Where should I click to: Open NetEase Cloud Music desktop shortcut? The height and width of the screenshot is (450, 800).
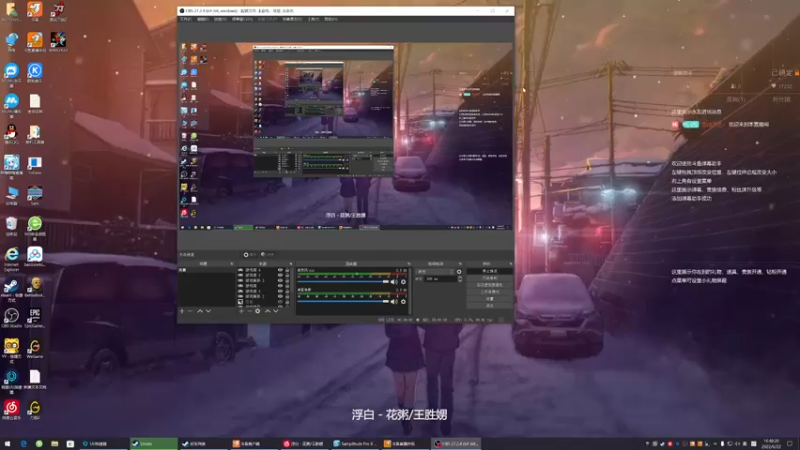pyautogui.click(x=11, y=410)
